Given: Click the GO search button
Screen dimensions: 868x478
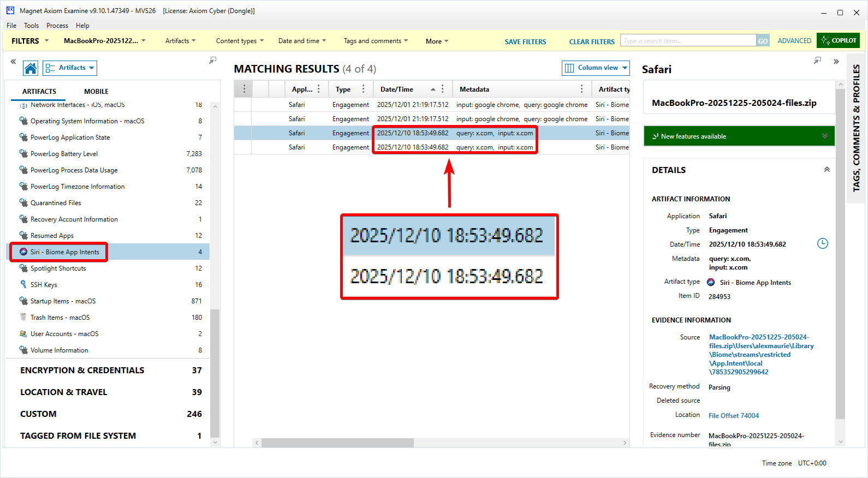Looking at the screenshot, I should (763, 41).
